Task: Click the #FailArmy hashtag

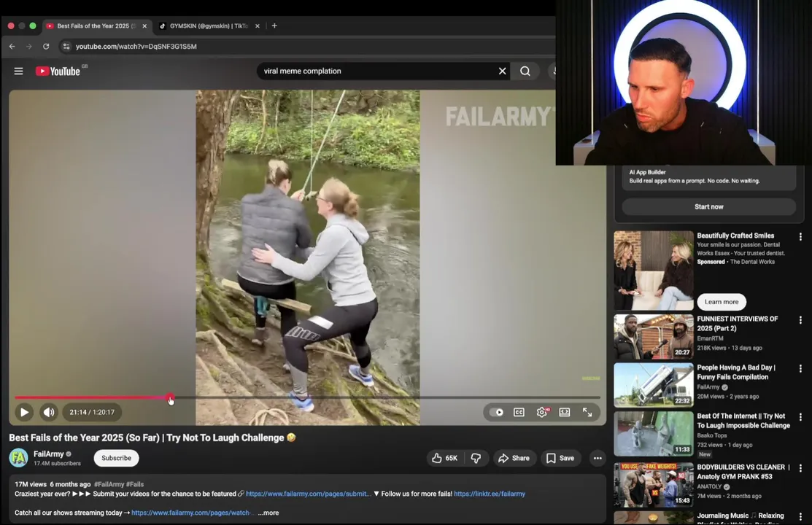Action: tap(109, 484)
